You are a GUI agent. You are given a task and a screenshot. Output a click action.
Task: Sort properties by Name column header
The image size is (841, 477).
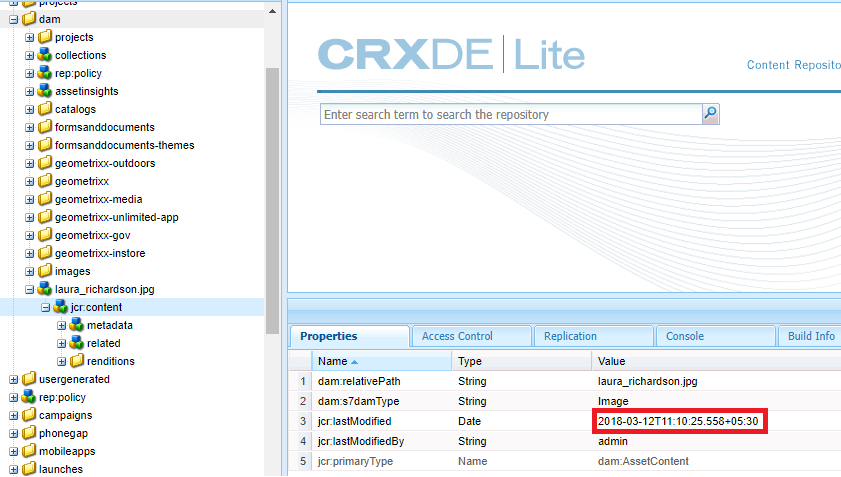[x=381, y=361]
